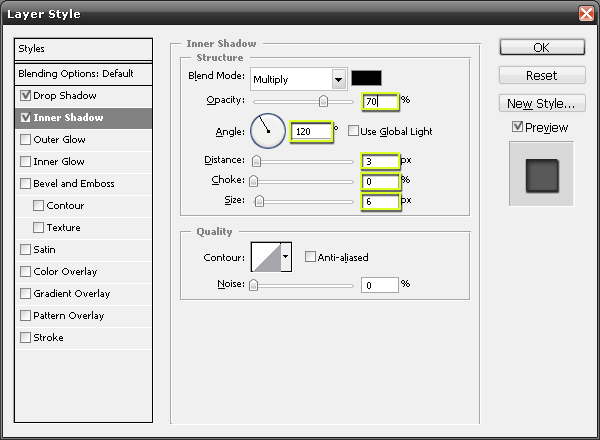Select the Drop Shadow style label

pyautogui.click(x=65, y=96)
